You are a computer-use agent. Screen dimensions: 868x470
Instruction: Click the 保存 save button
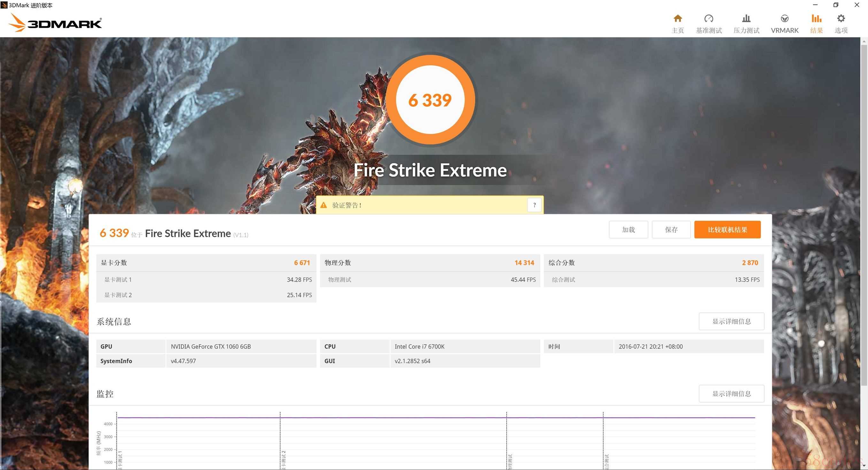coord(671,229)
